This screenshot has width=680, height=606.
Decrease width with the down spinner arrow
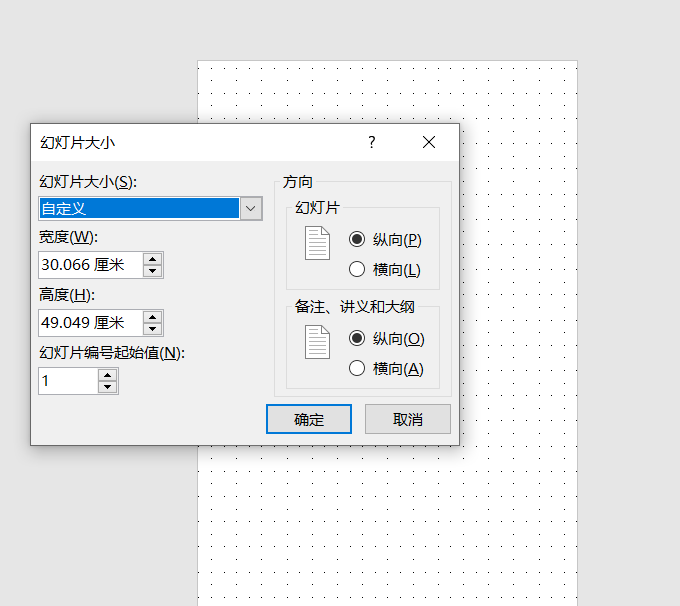[152, 271]
